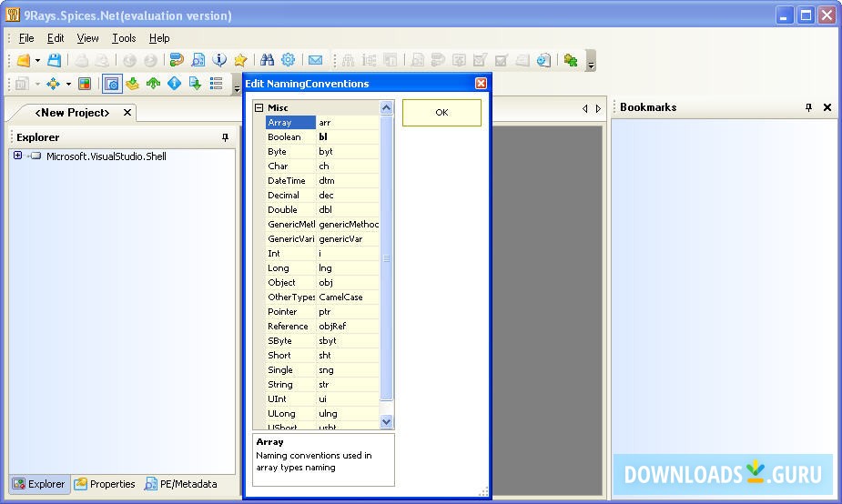Viewport: 842px width, 504px height.
Task: Click the yellow star favorites icon
Action: [x=240, y=60]
